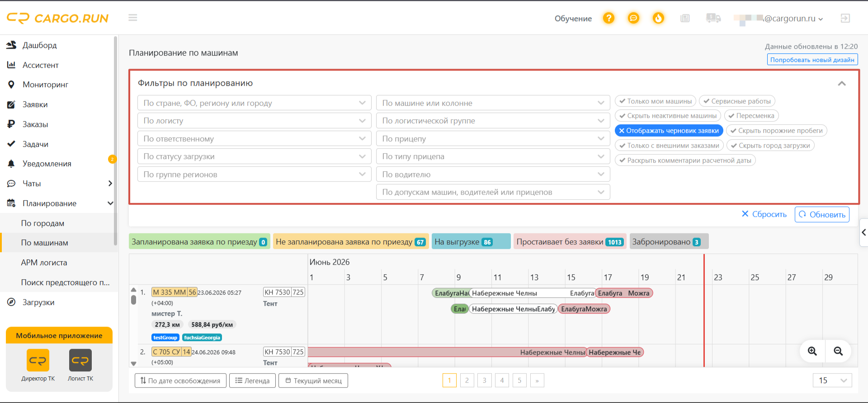The height and width of the screenshot is (403, 868).
Task: Open the news sheet icon in header
Action: 685,18
